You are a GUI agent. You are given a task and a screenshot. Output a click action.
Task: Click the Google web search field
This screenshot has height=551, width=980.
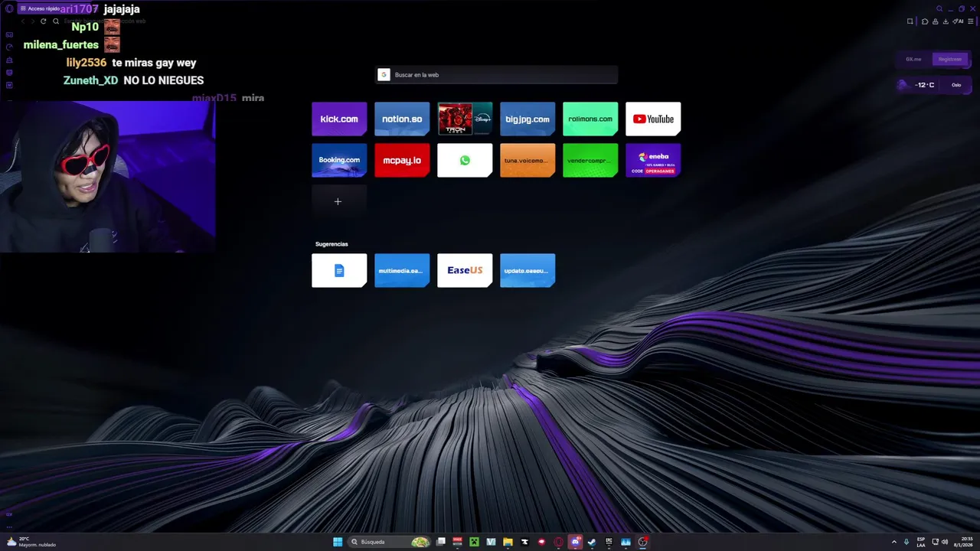(x=497, y=75)
